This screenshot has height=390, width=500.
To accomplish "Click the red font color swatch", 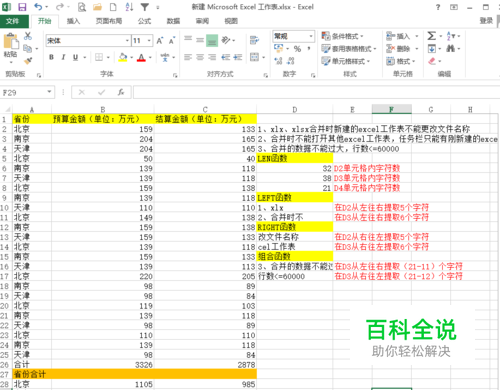I will pos(141,58).
